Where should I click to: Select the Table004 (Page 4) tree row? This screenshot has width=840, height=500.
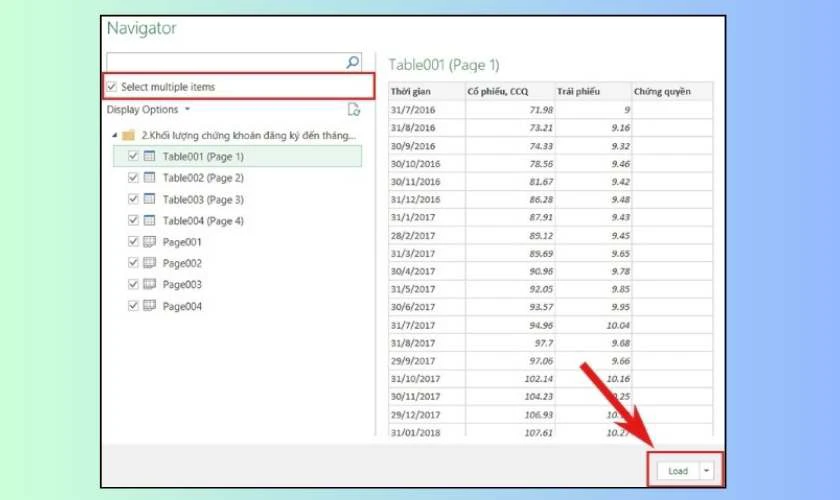coord(237,221)
